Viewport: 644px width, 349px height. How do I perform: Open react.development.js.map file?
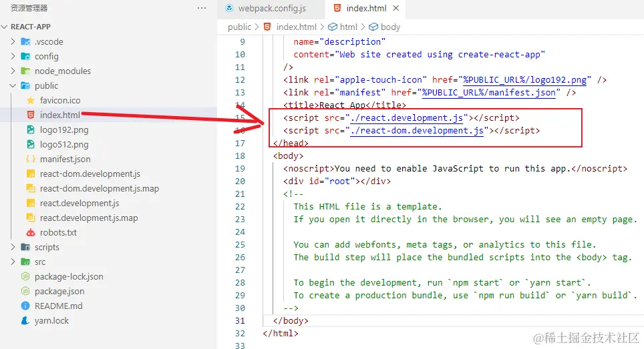point(89,218)
